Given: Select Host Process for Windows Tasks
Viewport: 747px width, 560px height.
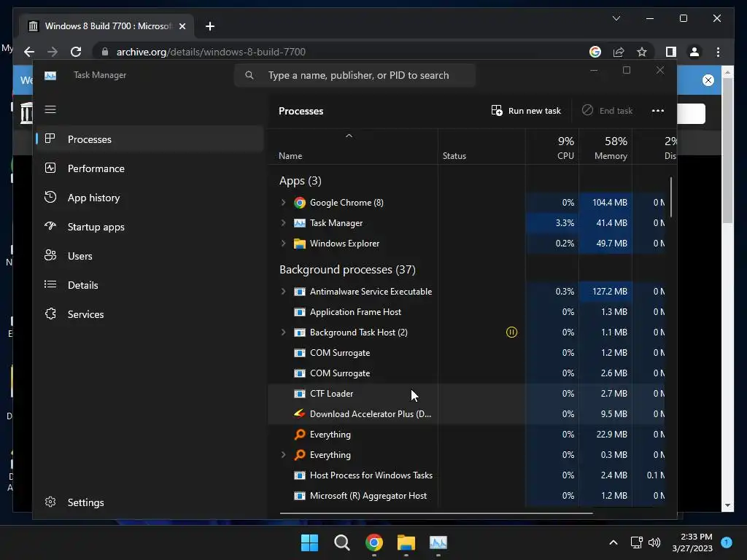Looking at the screenshot, I should pyautogui.click(x=466, y=475).
